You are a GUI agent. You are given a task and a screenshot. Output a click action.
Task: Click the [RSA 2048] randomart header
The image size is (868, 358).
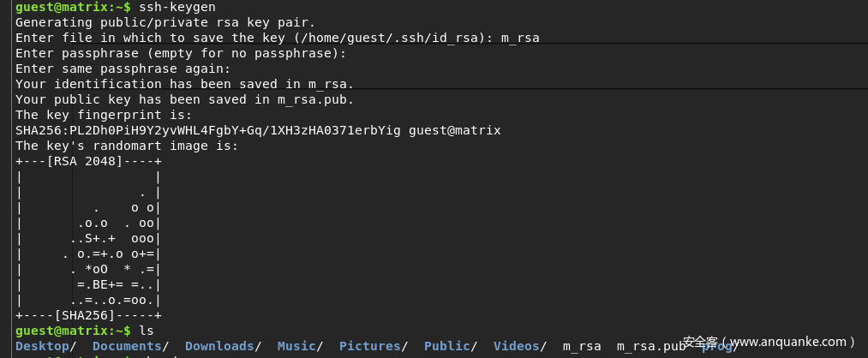point(88,161)
